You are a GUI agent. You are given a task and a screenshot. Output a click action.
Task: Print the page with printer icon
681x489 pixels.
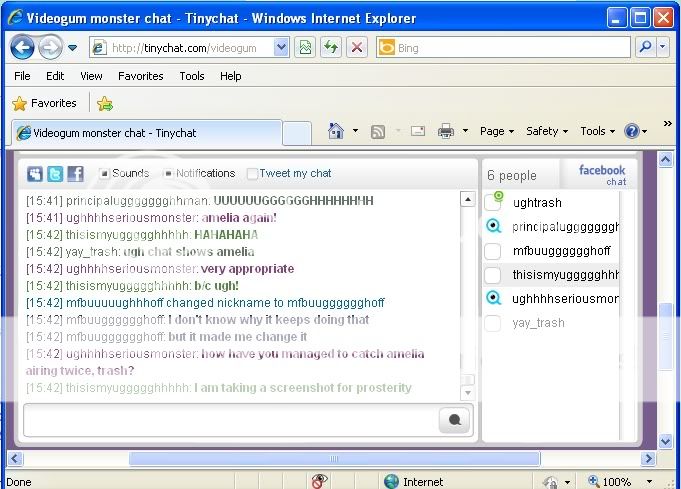pos(446,131)
